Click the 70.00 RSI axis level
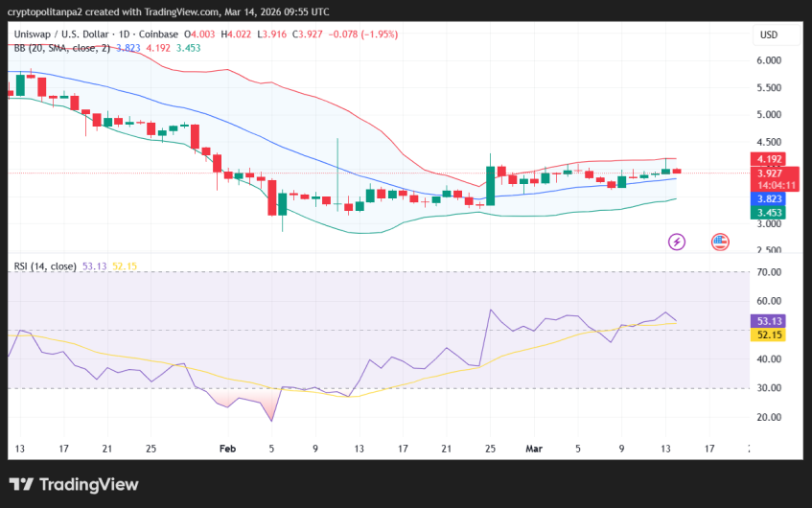The width and height of the screenshot is (812, 508). [x=769, y=272]
